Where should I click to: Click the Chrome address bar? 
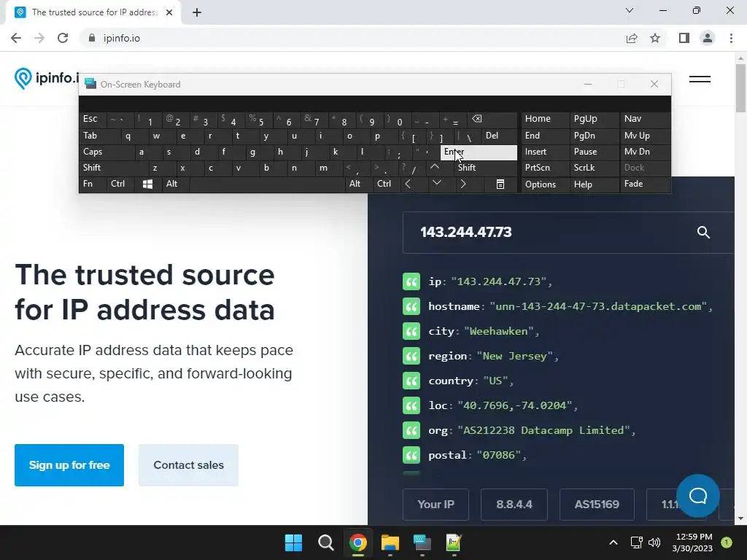[x=352, y=38]
